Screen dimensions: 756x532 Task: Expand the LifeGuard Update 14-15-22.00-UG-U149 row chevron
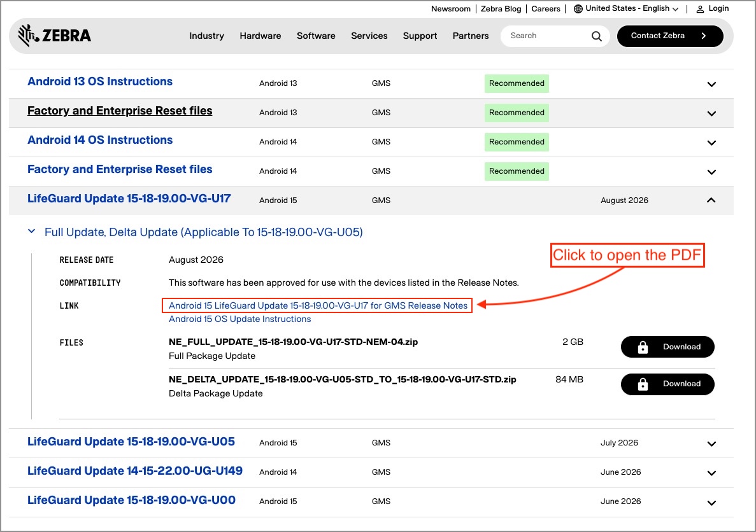[x=711, y=473]
